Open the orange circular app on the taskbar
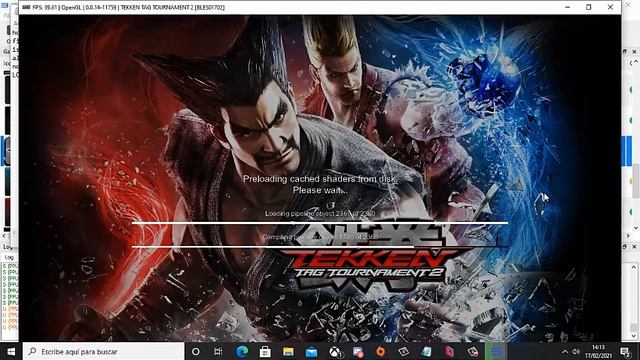640x360 pixels. coord(380,351)
